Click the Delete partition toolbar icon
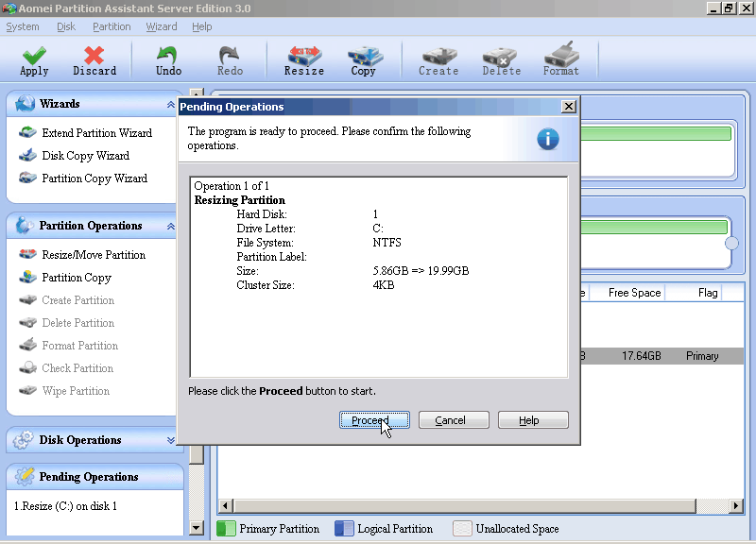This screenshot has width=756, height=544. 501,57
